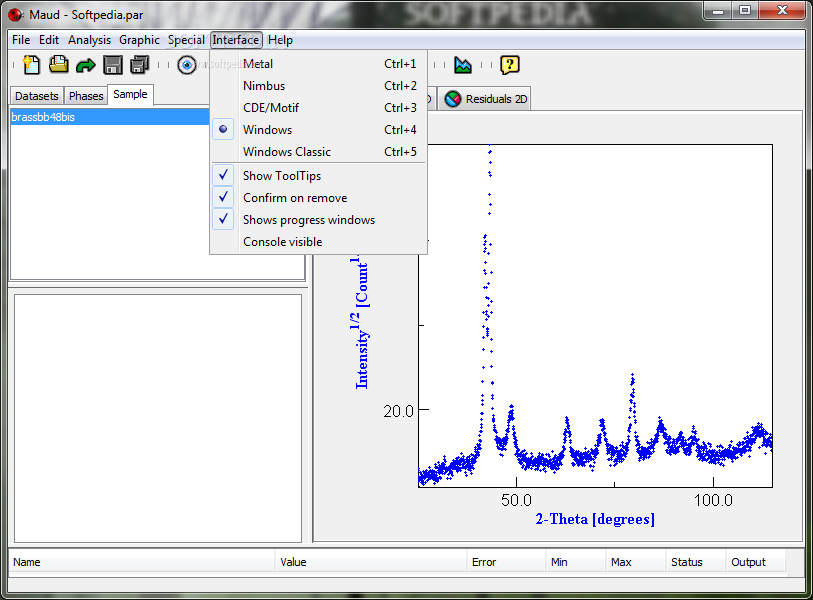Screen dimensions: 813x600
Task: Click the 50.0 x-axis tick label
Action: [x=516, y=500]
